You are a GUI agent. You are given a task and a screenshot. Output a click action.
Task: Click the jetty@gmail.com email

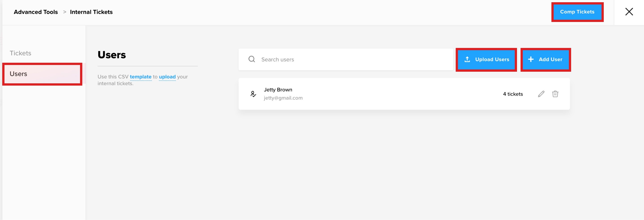point(283,98)
